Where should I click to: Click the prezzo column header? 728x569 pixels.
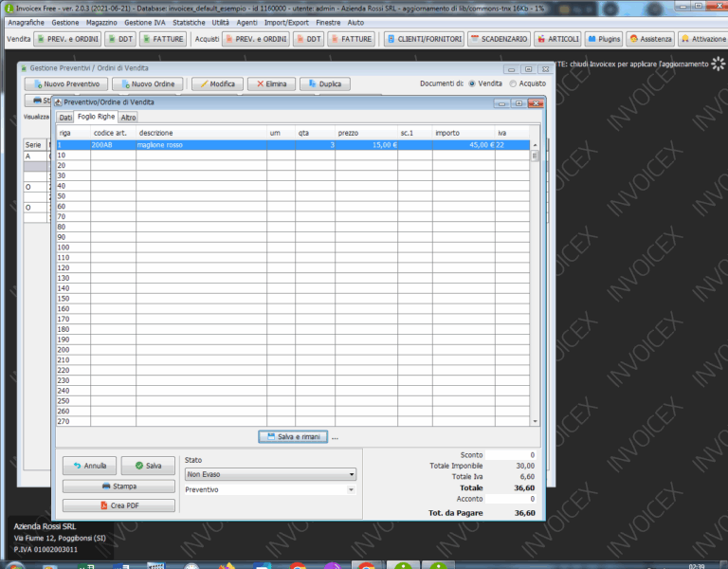pyautogui.click(x=366, y=133)
